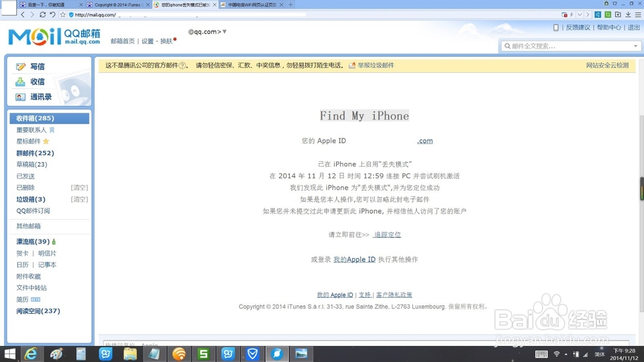
Task: Close the 百度一下 tab
Action: [80, 5]
